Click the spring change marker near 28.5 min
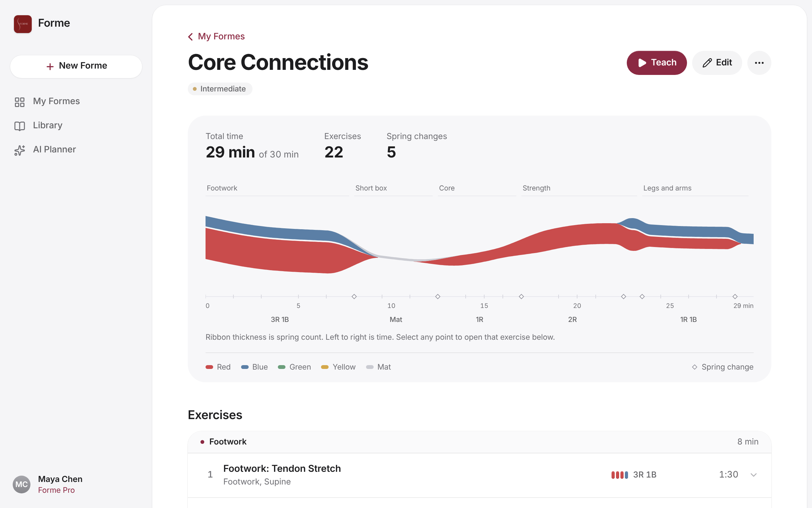The height and width of the screenshot is (508, 812). point(735,296)
